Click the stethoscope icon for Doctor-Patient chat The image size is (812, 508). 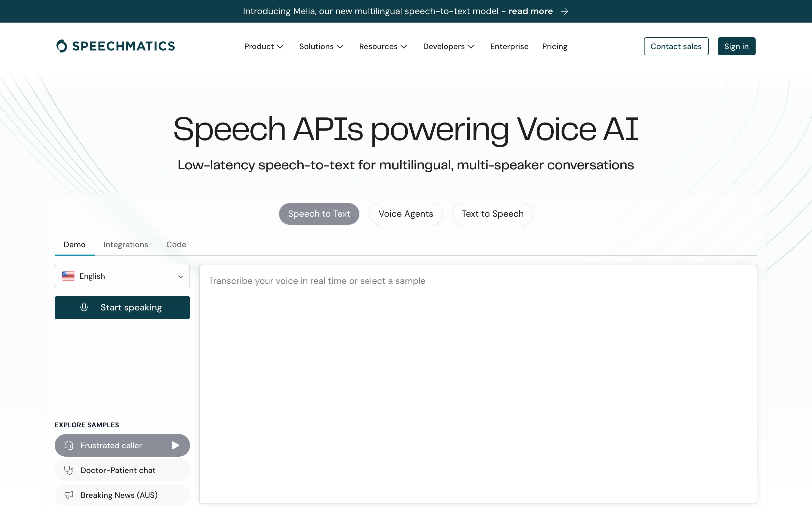click(69, 470)
